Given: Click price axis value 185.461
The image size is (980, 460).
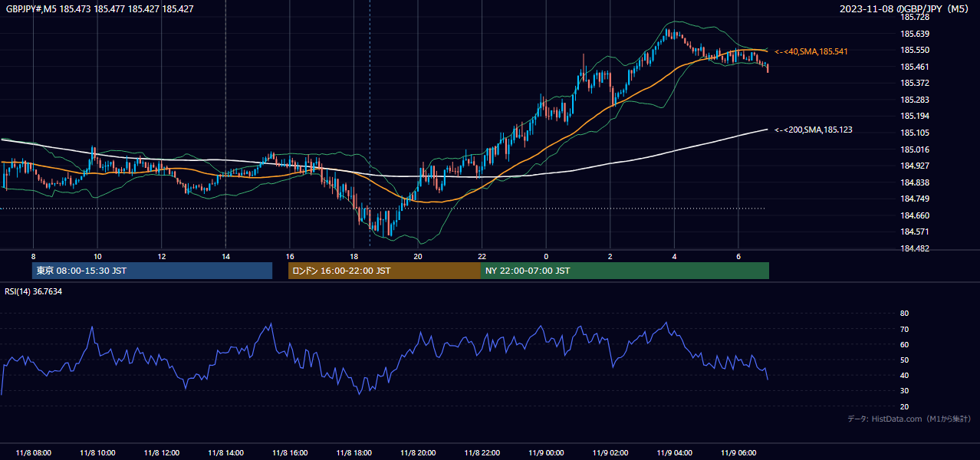Looking at the screenshot, I should (x=915, y=67).
